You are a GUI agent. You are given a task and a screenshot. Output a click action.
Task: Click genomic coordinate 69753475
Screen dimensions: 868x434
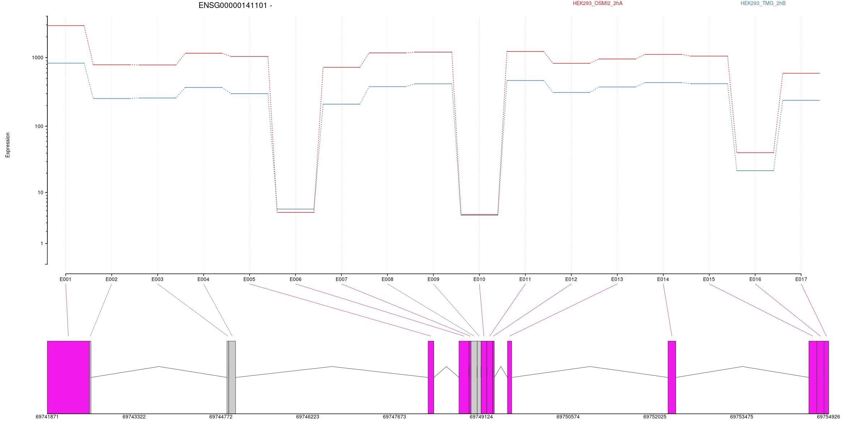tap(741, 417)
